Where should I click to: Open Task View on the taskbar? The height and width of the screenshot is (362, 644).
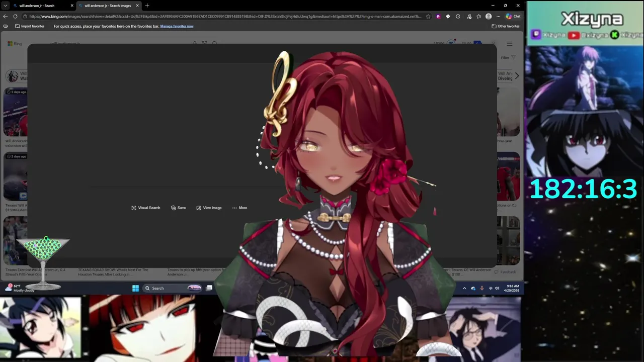tap(209, 288)
